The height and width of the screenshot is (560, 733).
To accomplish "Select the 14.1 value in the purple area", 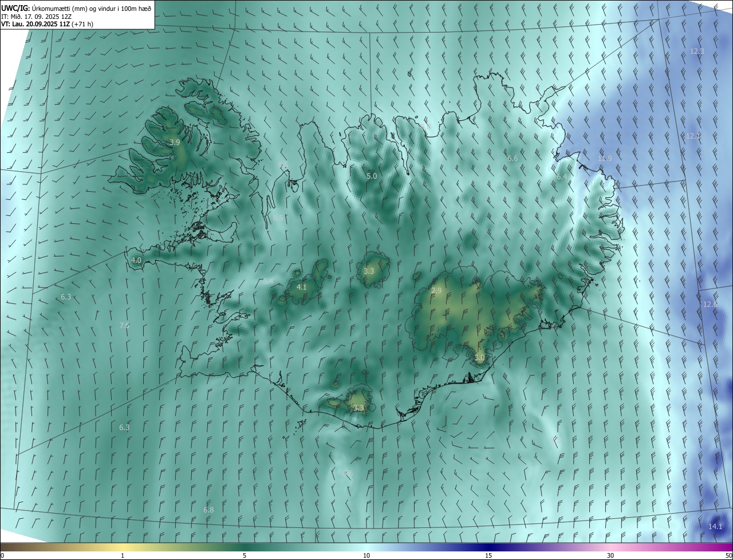I will click(x=716, y=526).
